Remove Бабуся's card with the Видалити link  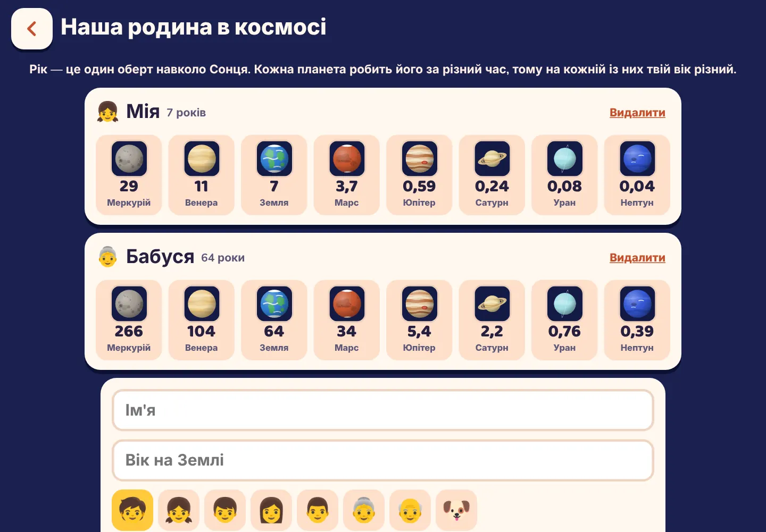(637, 258)
